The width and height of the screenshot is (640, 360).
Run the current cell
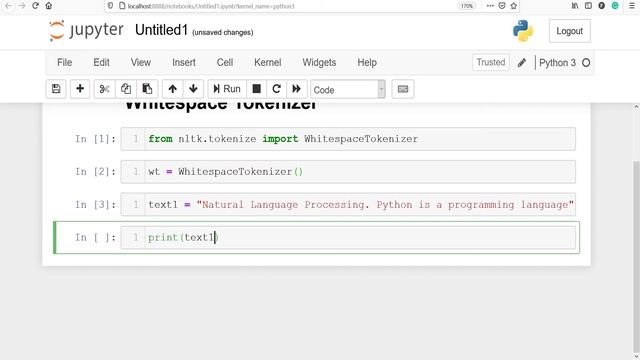(x=227, y=89)
